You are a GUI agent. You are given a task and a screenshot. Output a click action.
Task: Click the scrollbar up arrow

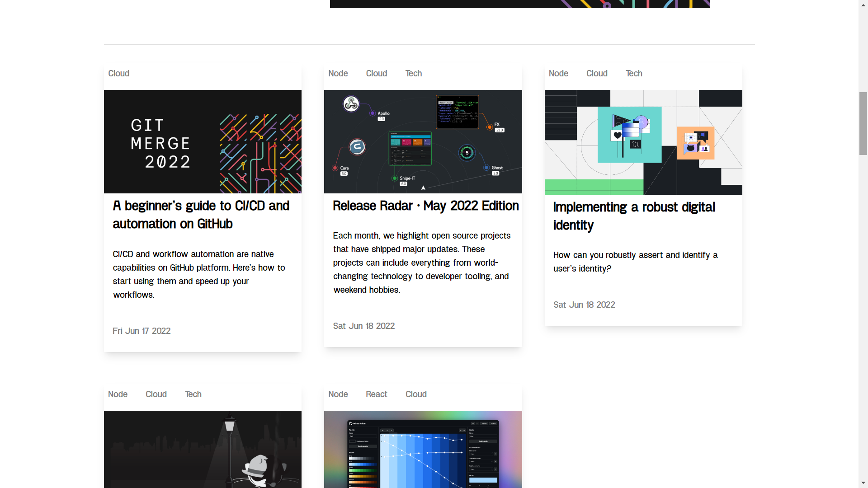863,5
